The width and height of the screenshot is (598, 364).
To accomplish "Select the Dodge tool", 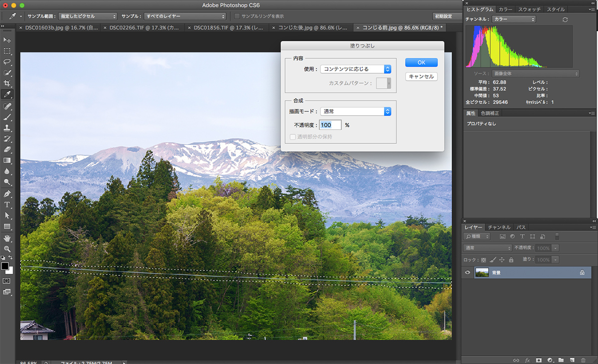I will tap(7, 182).
